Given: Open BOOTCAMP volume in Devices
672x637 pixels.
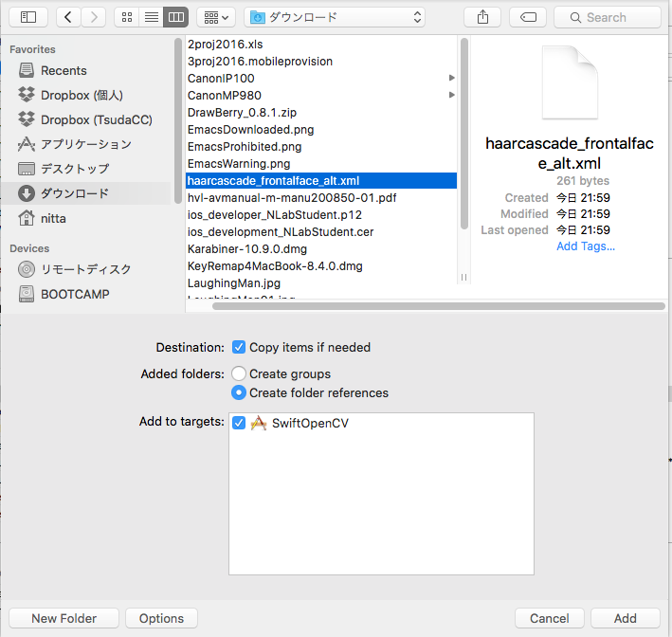Looking at the screenshot, I should tap(75, 294).
